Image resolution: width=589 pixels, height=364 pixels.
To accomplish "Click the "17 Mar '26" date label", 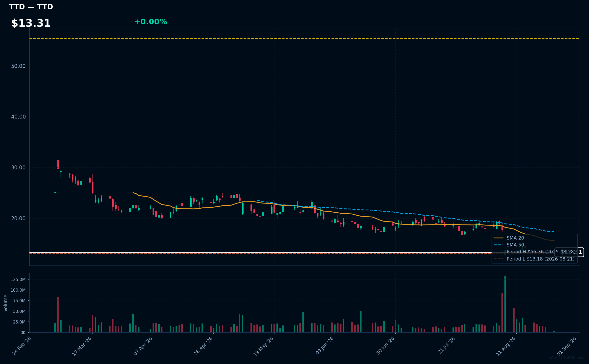I will [82, 346].
